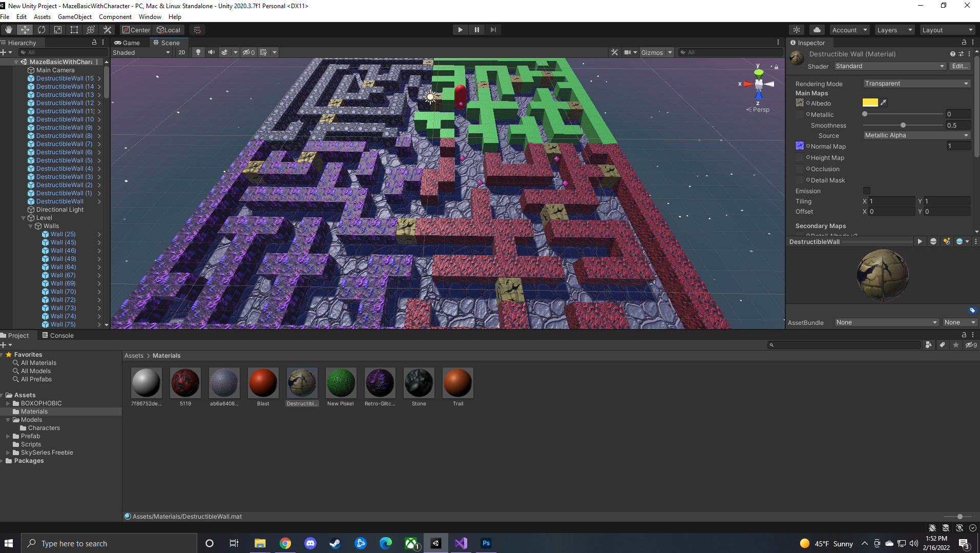Switch to the Game tab
980x553 pixels.
[127, 43]
